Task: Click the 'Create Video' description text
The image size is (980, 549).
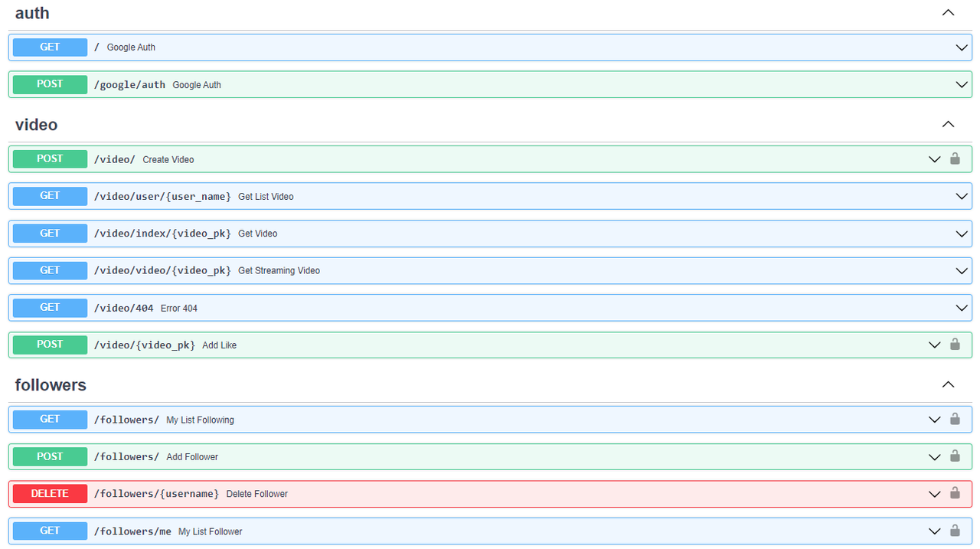Action: (x=168, y=159)
